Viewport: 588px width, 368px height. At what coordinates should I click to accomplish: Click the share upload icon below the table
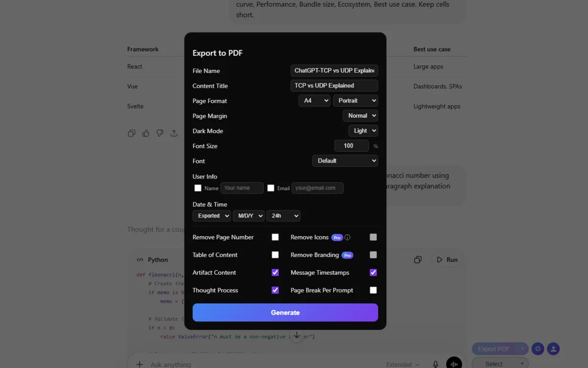click(174, 133)
